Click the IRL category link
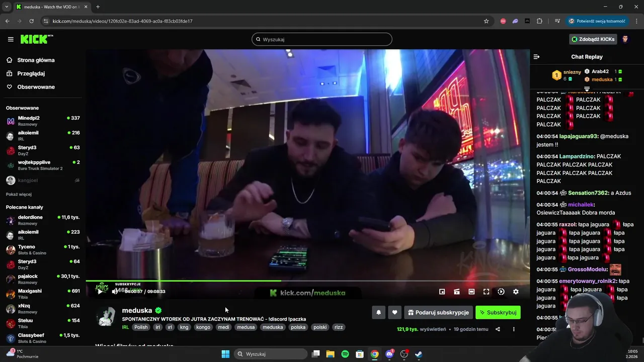The height and width of the screenshot is (362, 644). click(x=125, y=327)
